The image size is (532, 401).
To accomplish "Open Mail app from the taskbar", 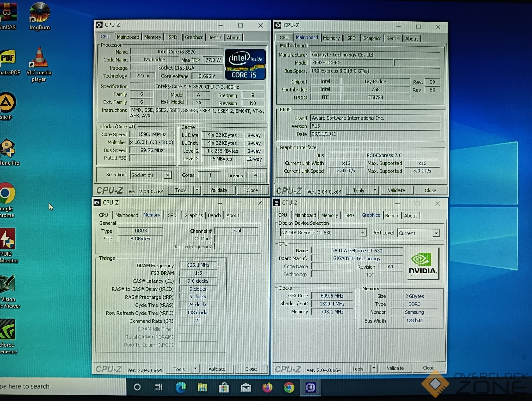I will (246, 387).
